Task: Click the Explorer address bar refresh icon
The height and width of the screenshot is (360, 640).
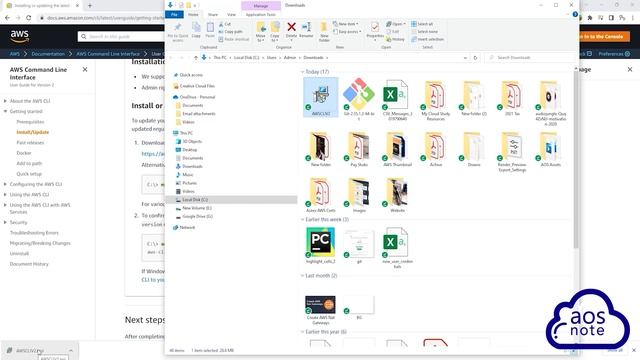Action: click(x=475, y=58)
